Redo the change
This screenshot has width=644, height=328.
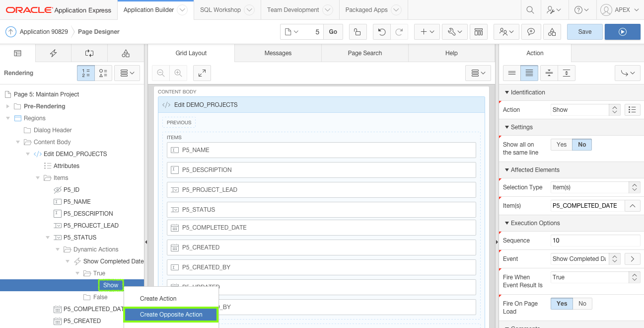click(x=399, y=32)
